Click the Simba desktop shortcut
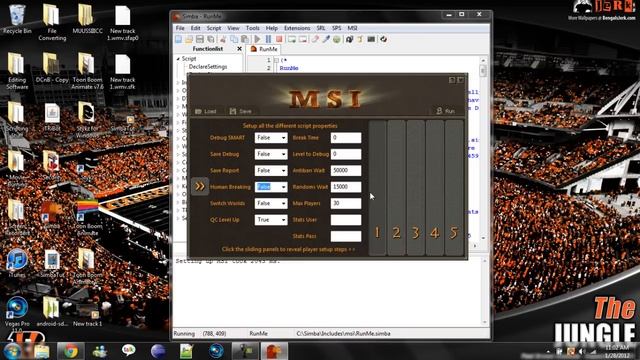640x360 pixels. click(52, 215)
